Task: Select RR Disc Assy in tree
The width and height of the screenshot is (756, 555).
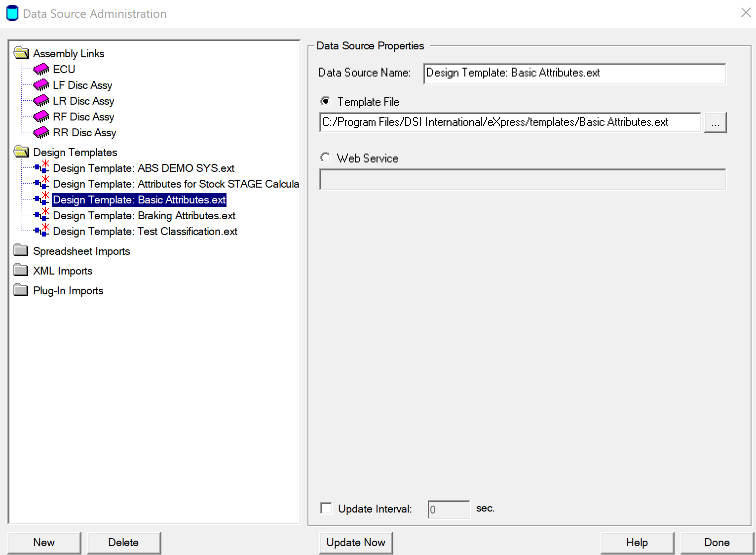Action: tap(84, 132)
